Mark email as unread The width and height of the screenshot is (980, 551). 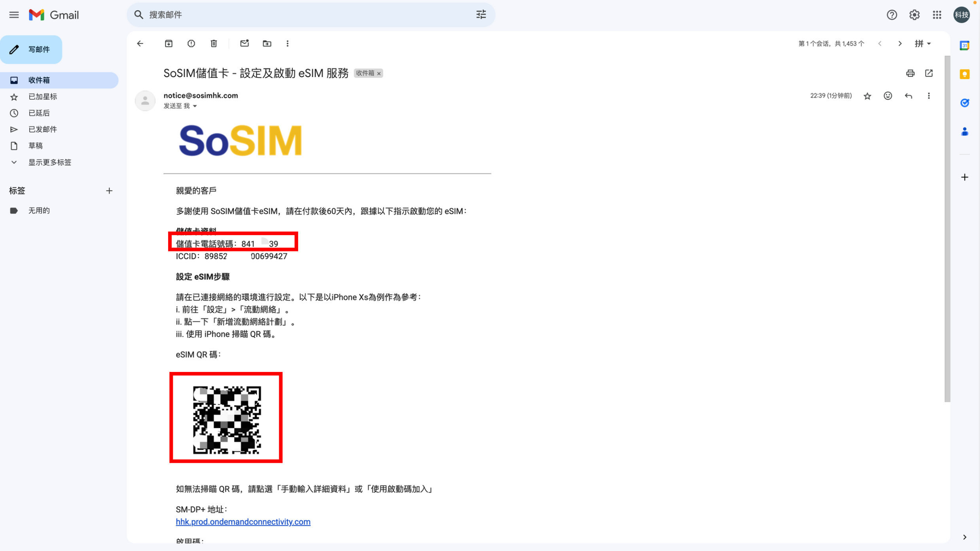coord(244,43)
